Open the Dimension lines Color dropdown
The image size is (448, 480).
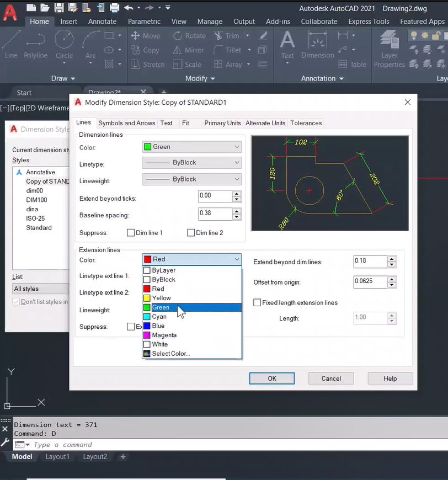click(x=191, y=147)
